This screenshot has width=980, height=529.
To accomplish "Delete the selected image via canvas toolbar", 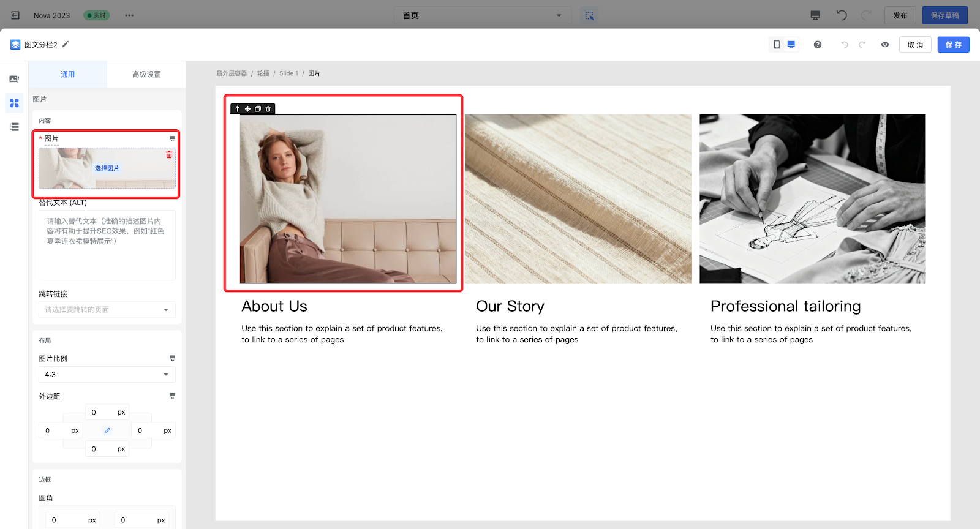I will coord(268,109).
